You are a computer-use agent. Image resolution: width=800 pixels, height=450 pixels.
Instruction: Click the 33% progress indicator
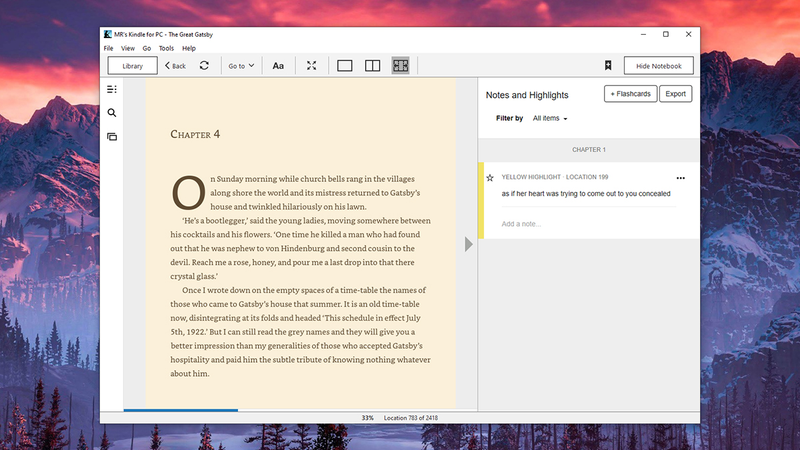point(367,418)
